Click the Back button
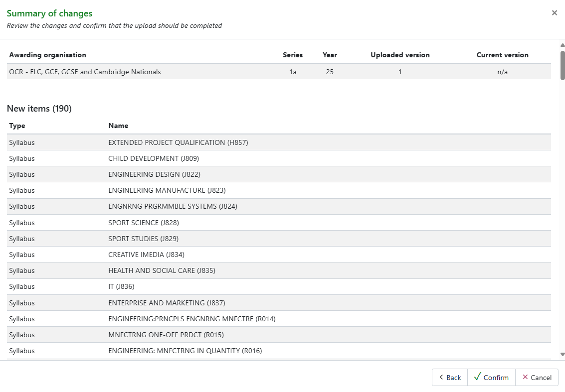This screenshot has width=565, height=392. click(450, 377)
